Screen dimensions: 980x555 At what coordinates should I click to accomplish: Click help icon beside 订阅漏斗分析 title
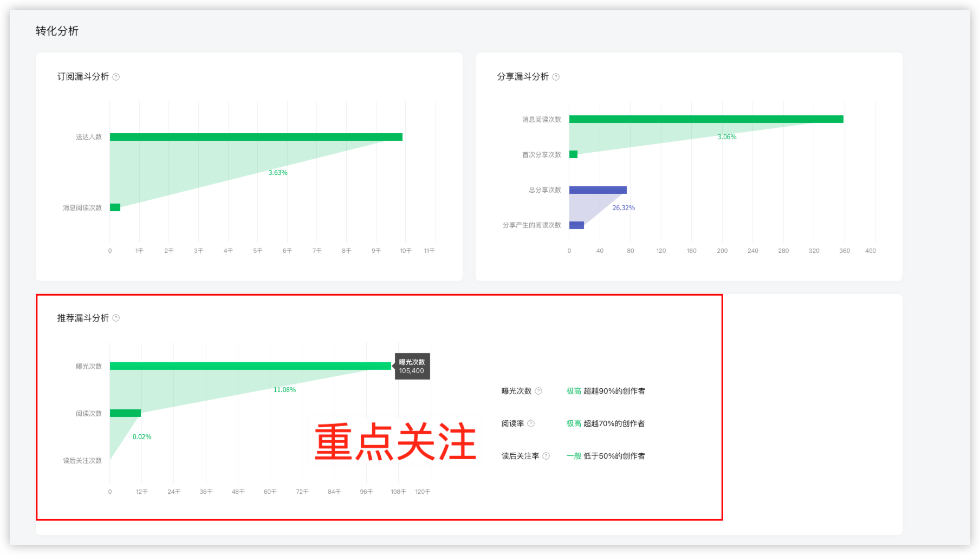(116, 77)
